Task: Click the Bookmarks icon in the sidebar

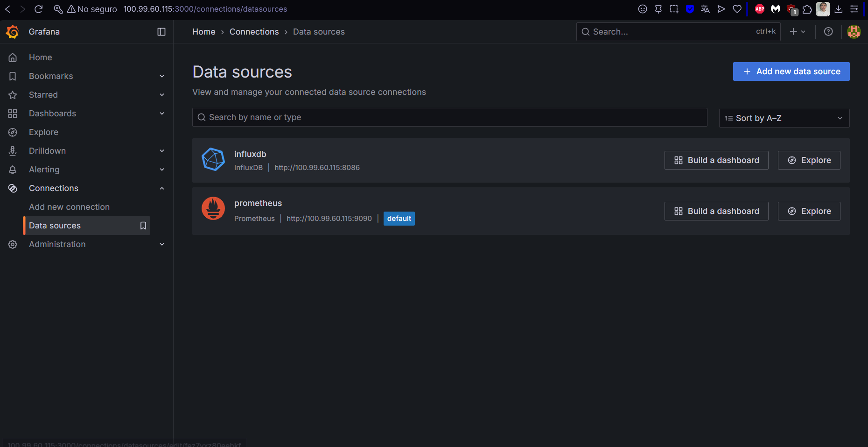Action: click(13, 76)
